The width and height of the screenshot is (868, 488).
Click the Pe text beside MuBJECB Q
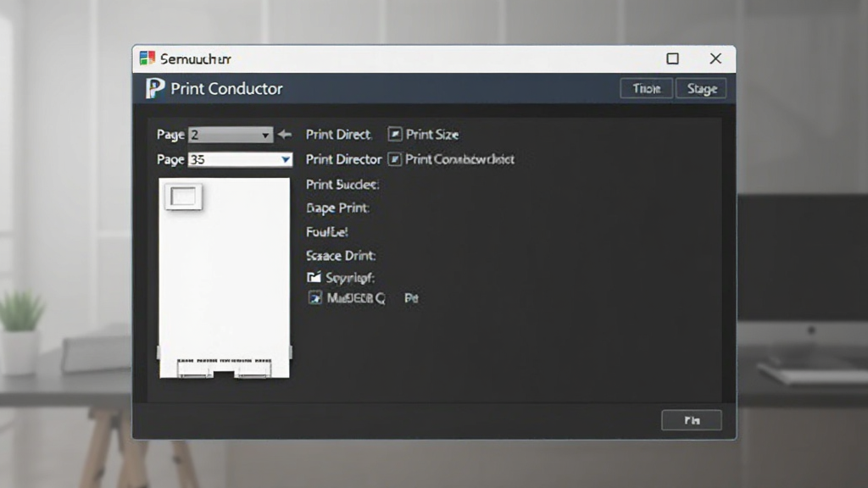click(411, 298)
